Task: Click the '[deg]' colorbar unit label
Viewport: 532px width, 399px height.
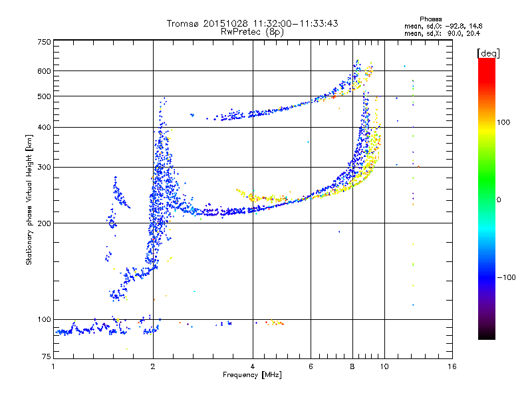Action: (x=488, y=53)
